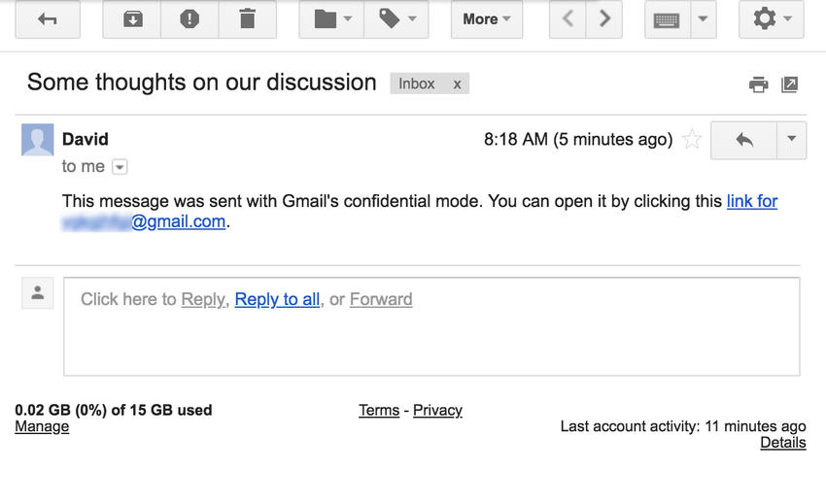Open the Move to folder dropdown
The height and width of the screenshot is (504, 826).
tap(331, 19)
